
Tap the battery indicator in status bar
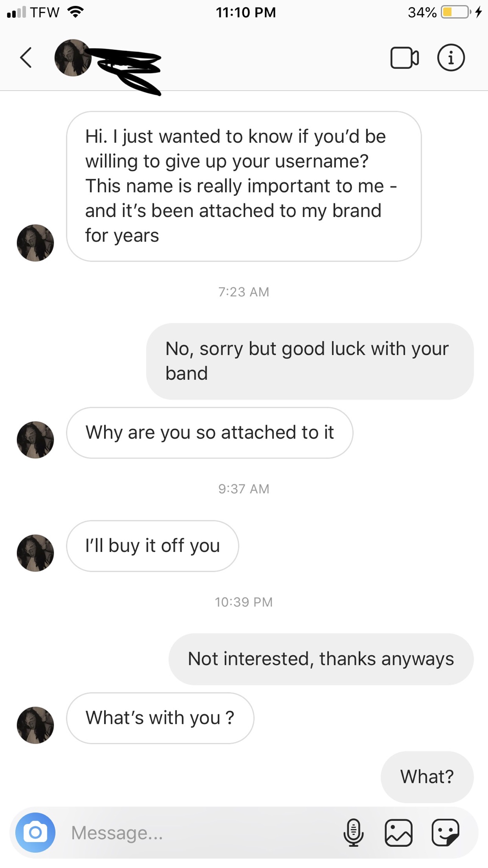455,12
